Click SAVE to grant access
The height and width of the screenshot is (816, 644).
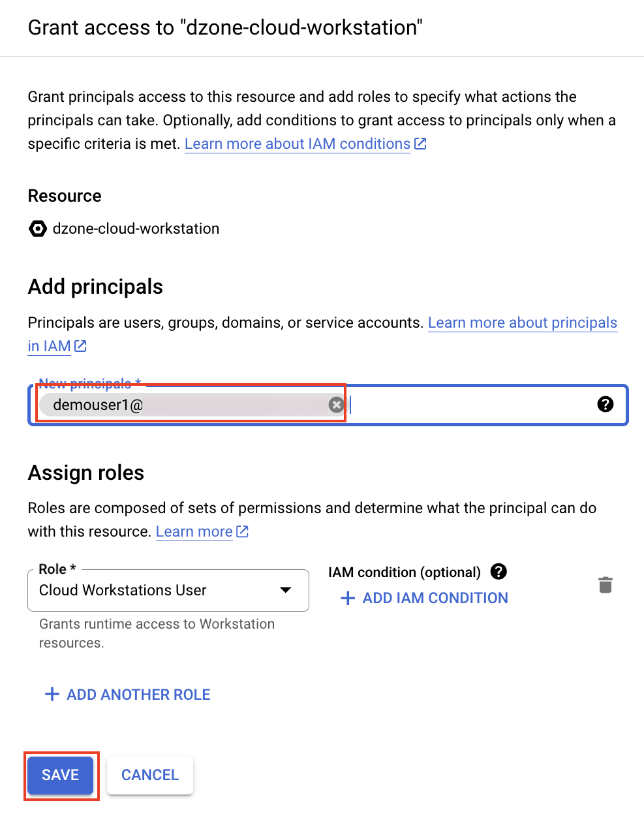coord(61,775)
